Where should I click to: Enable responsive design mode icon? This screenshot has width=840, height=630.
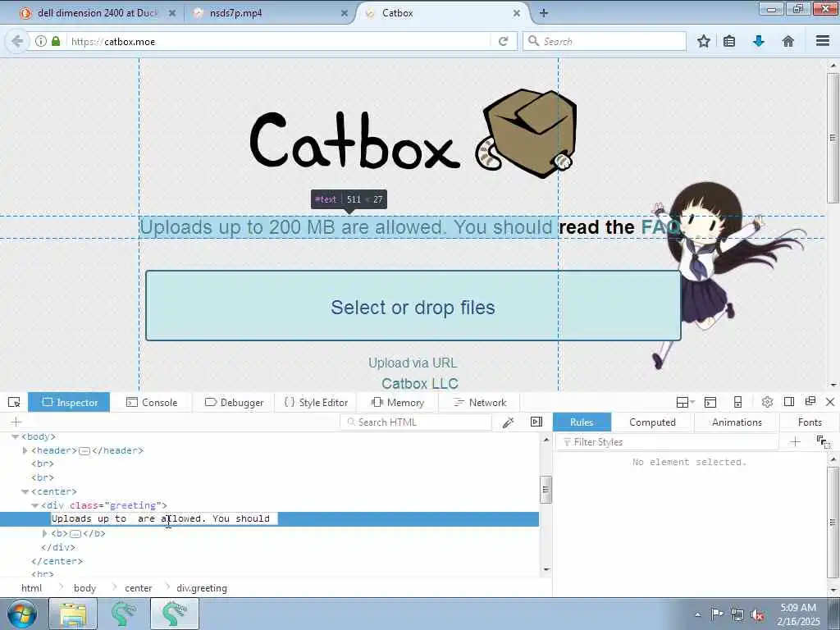click(737, 402)
